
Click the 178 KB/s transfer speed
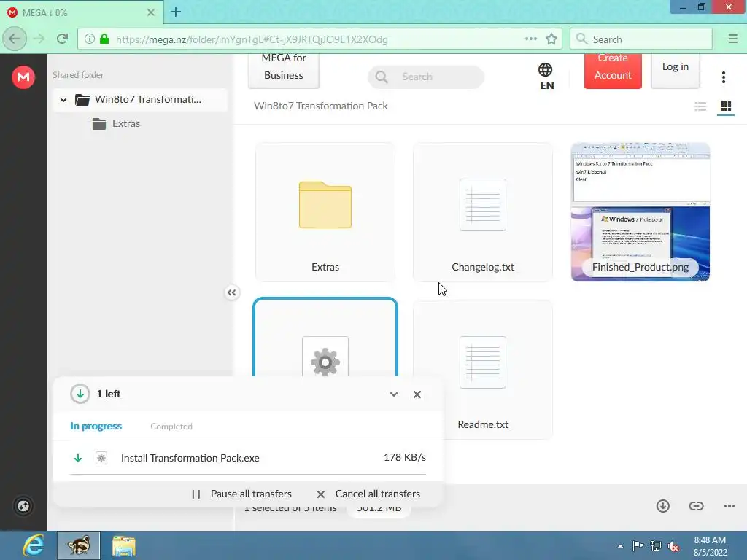click(x=405, y=458)
